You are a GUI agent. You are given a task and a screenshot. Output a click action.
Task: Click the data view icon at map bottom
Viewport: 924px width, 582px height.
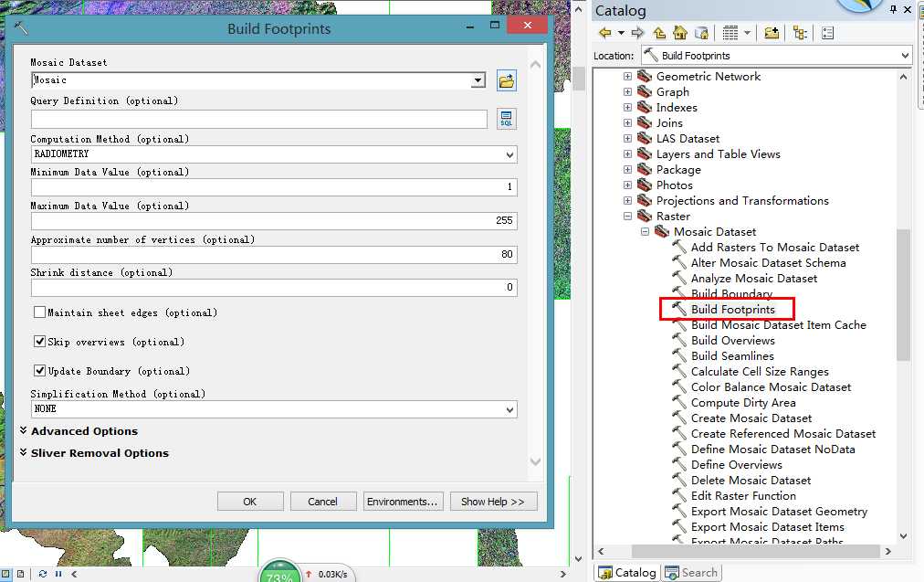point(5,574)
